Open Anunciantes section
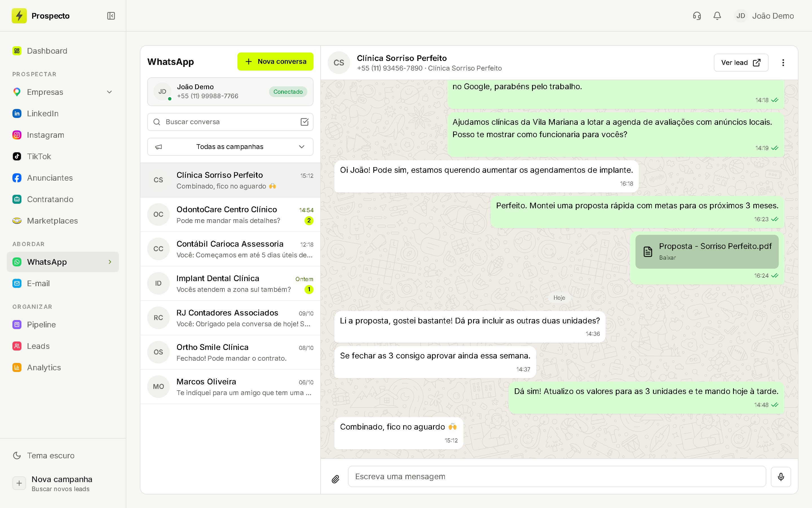Image resolution: width=812 pixels, height=508 pixels. [63, 178]
